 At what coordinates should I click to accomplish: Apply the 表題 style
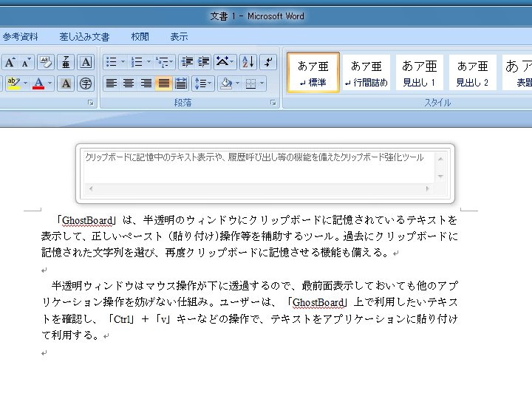[x=517, y=72]
